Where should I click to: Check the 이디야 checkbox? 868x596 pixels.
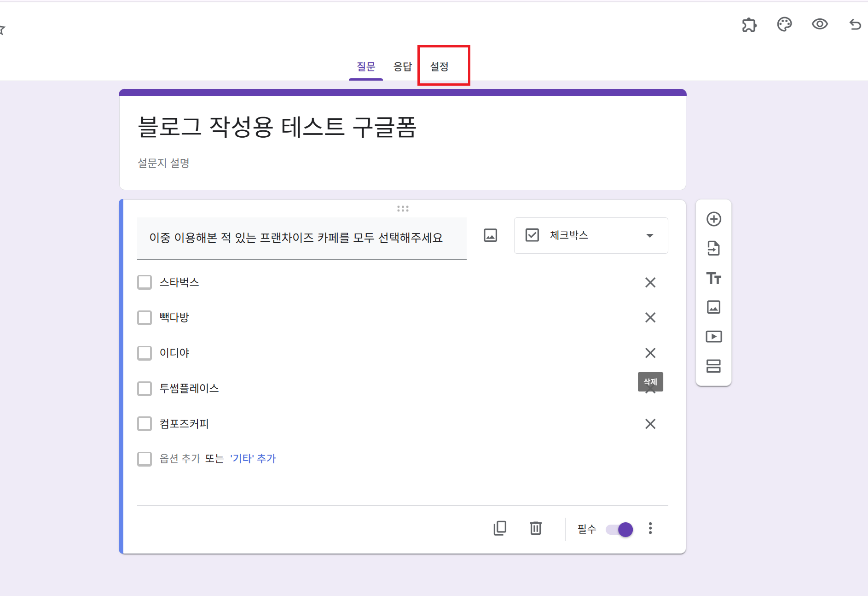click(145, 353)
